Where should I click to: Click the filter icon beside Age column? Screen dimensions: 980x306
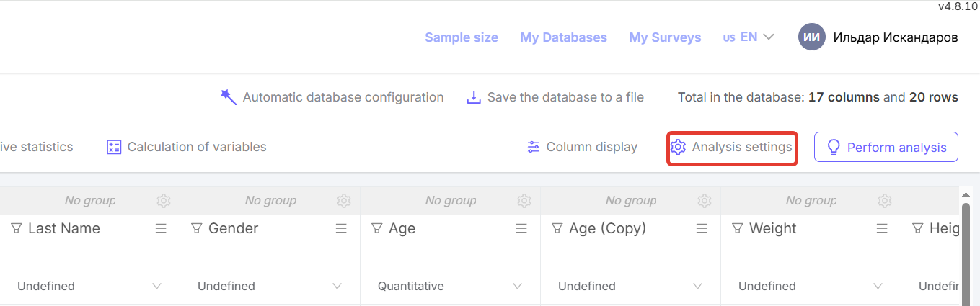coord(376,228)
